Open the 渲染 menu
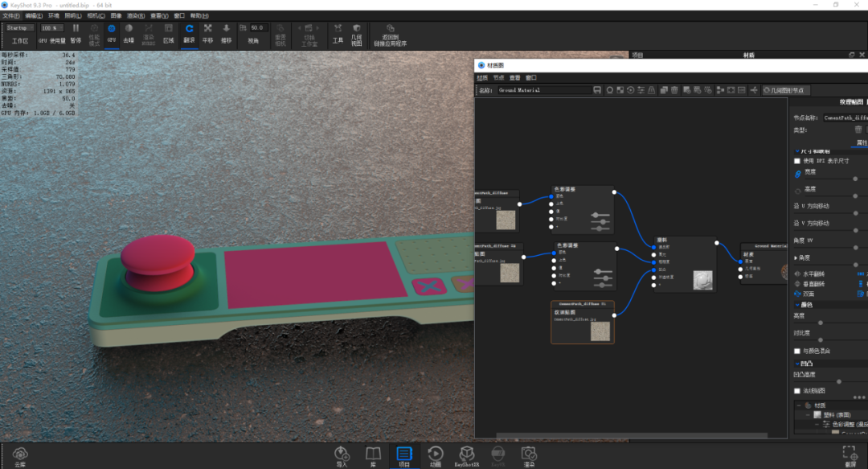 (x=136, y=15)
